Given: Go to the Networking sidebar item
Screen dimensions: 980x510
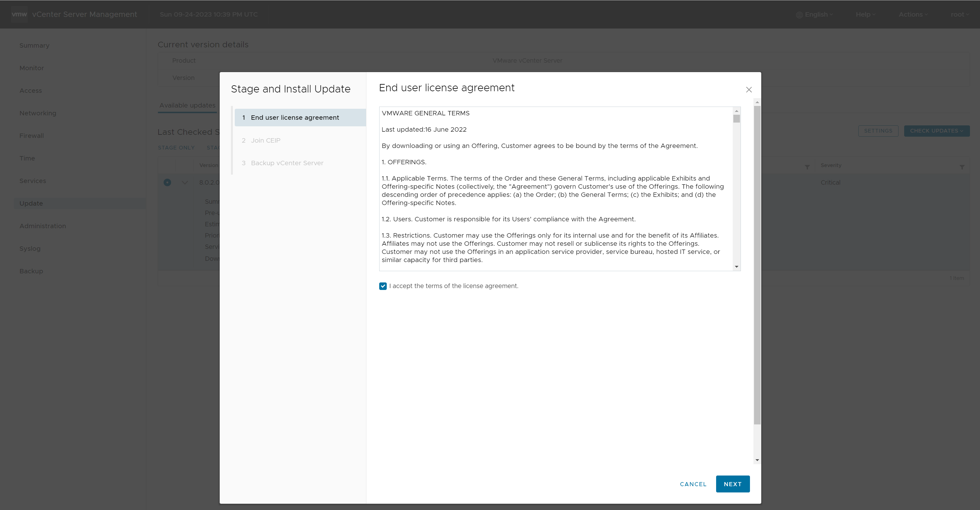Looking at the screenshot, I should click(x=38, y=113).
